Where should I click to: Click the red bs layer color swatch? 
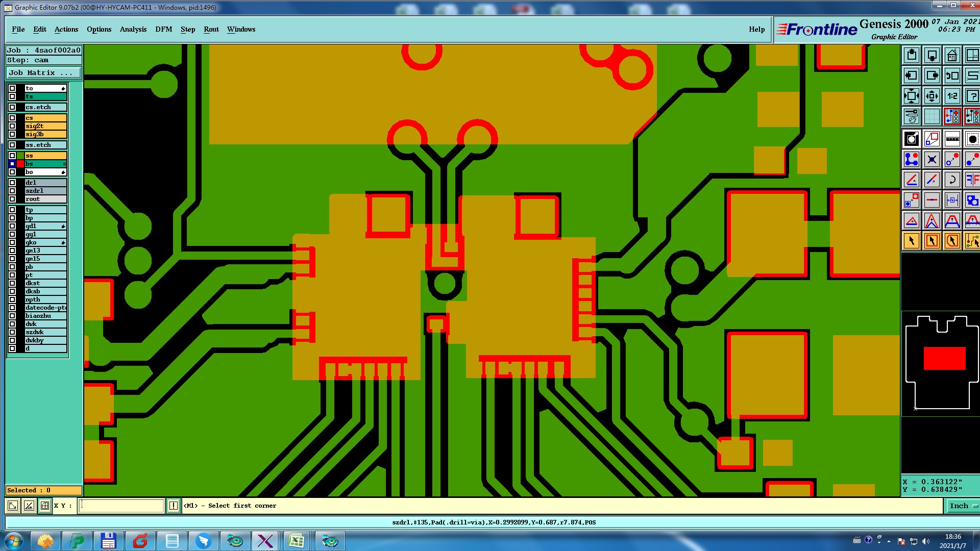pos(20,164)
